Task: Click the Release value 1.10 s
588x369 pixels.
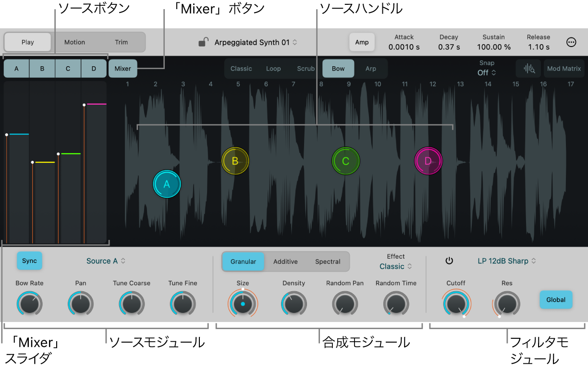Action: 539,47
